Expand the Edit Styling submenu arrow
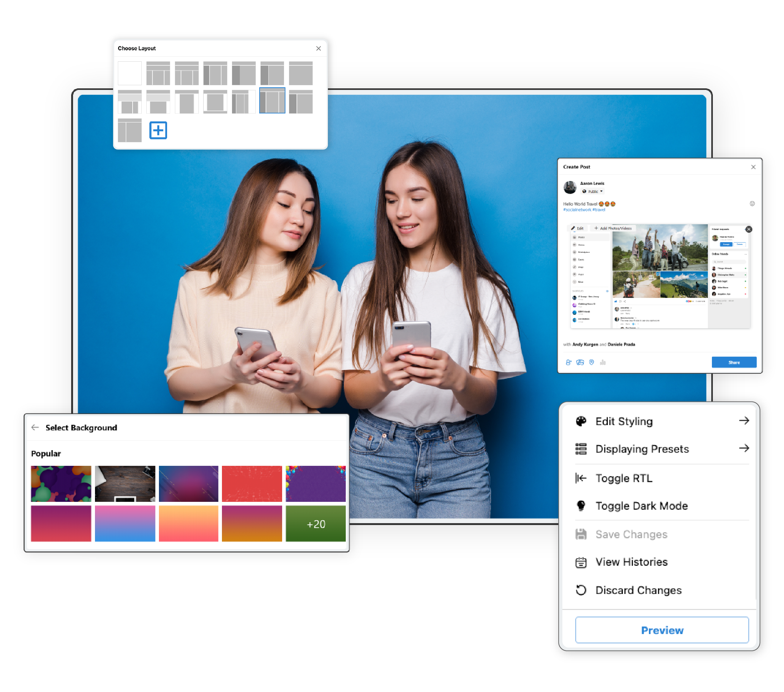The height and width of the screenshot is (692, 784). pyautogui.click(x=744, y=421)
